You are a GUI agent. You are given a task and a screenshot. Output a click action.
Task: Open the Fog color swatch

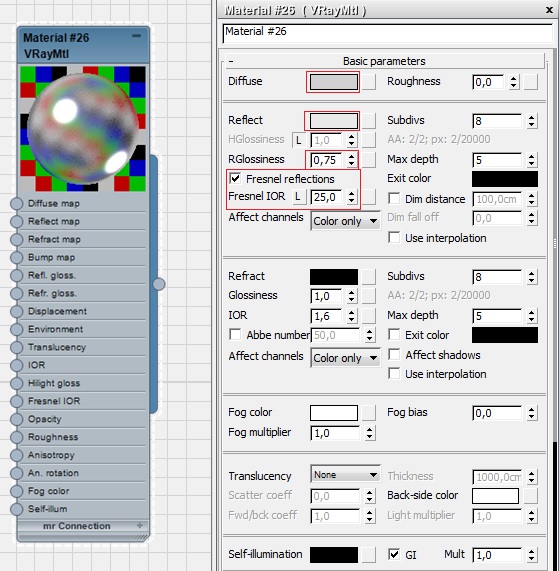(x=334, y=413)
